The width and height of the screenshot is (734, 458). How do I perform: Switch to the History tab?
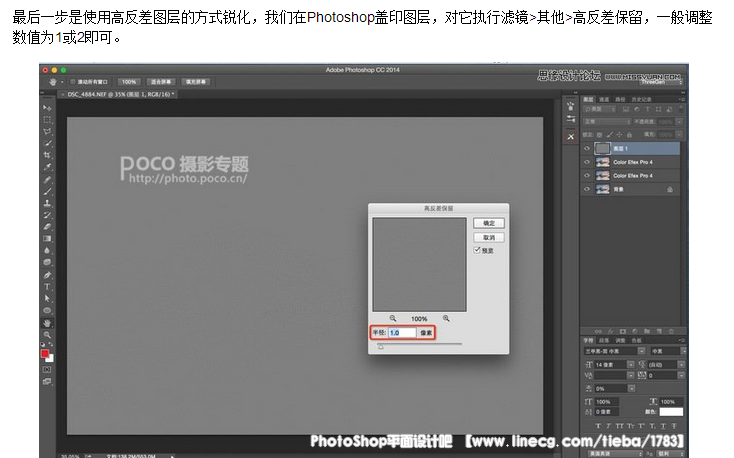(641, 99)
